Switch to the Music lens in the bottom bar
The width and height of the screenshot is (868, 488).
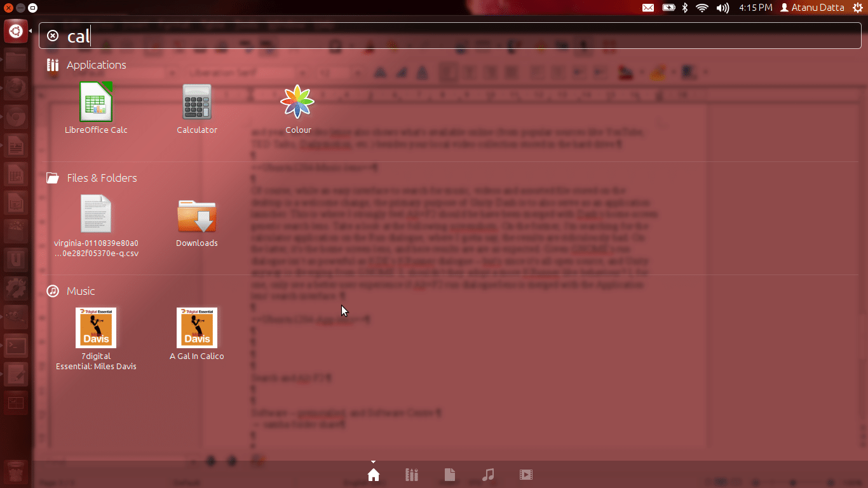pos(488,475)
